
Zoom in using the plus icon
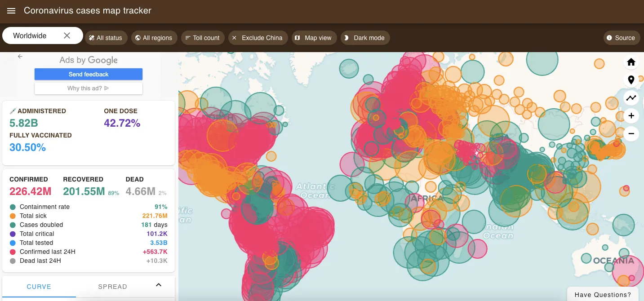point(631,115)
